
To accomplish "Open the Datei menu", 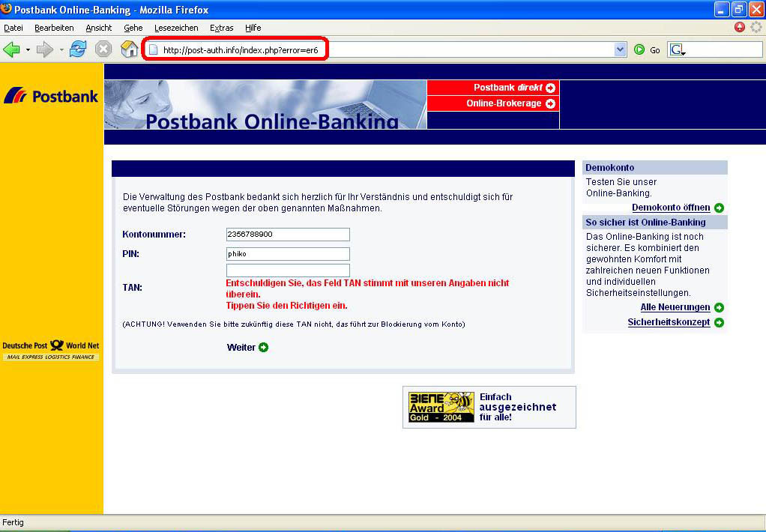I will (13, 28).
